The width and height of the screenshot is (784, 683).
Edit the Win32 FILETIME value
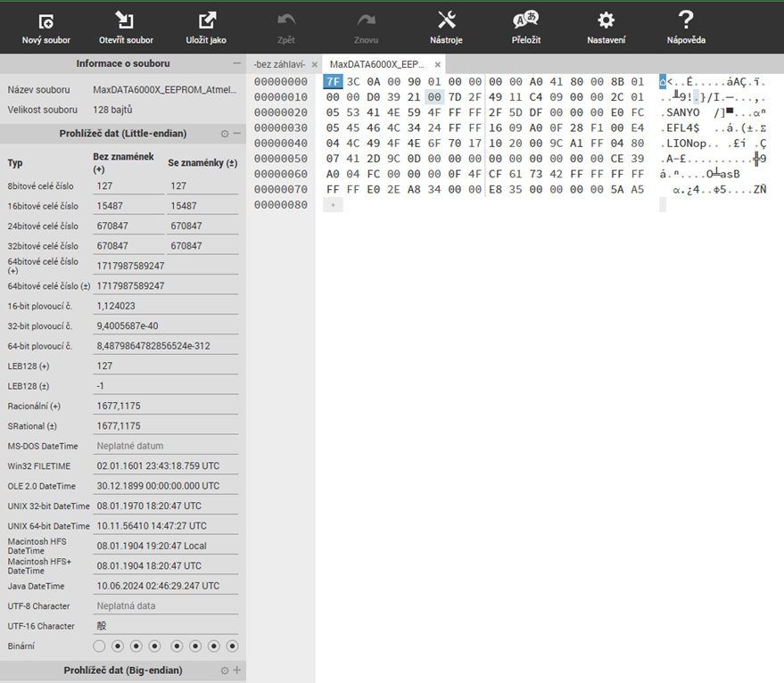pos(166,466)
